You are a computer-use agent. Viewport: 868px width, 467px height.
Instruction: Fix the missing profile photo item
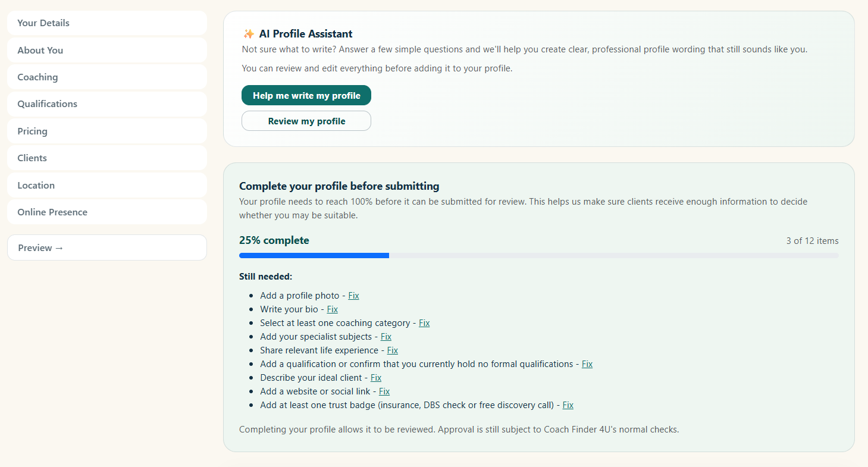[353, 296]
